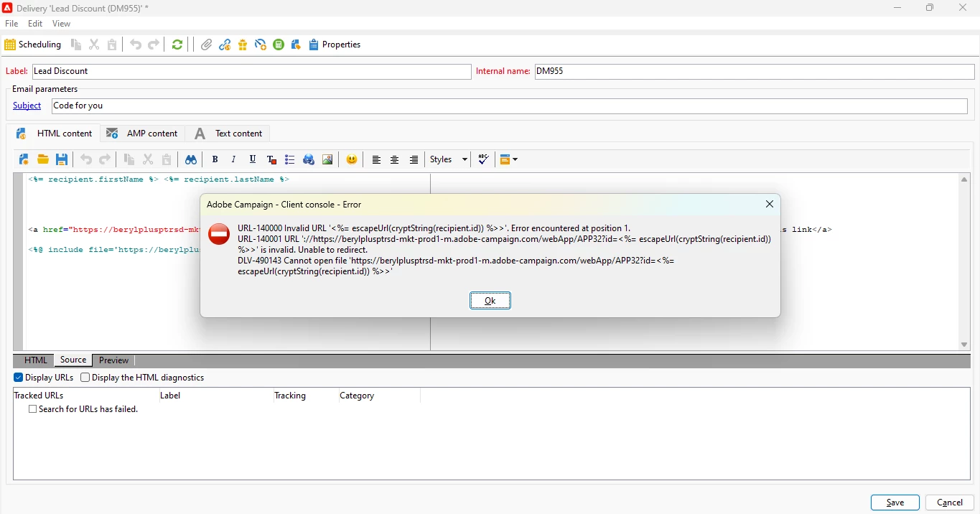The width and height of the screenshot is (980, 514).
Task: Open the File menu
Action: pos(11,24)
